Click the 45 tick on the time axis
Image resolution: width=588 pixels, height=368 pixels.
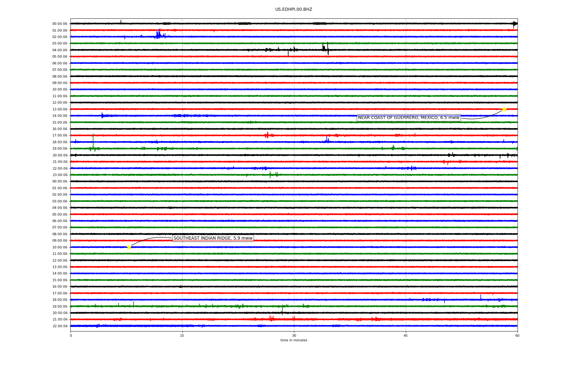(x=405, y=335)
